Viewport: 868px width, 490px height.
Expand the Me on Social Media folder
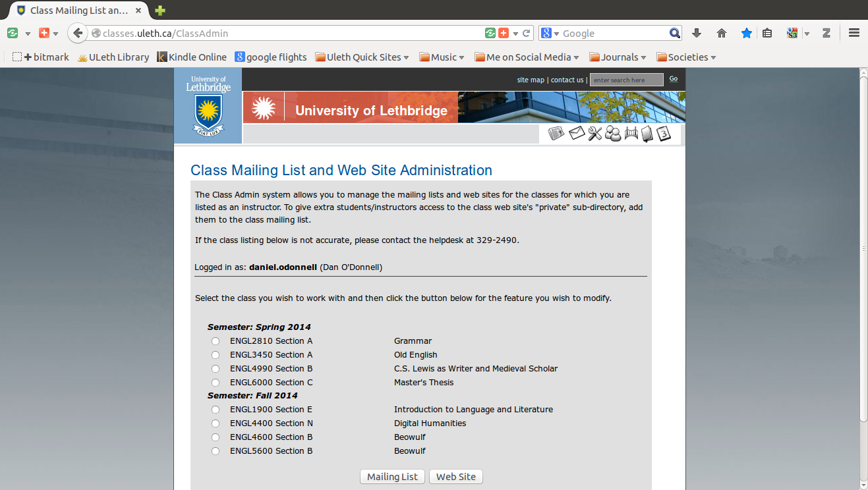coord(527,57)
